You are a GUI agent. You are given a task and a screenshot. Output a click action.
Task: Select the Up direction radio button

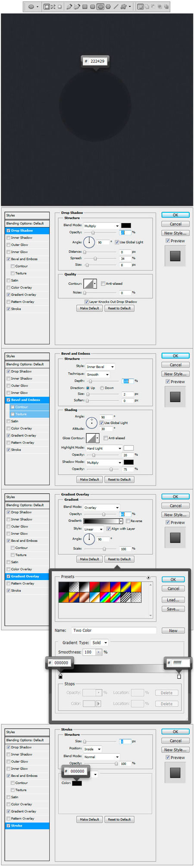88,388
